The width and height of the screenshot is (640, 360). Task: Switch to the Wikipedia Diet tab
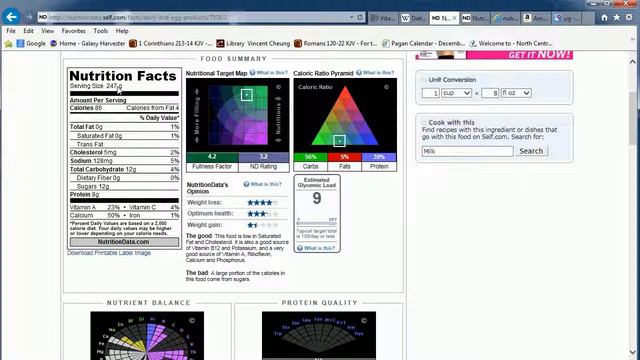(x=413, y=18)
